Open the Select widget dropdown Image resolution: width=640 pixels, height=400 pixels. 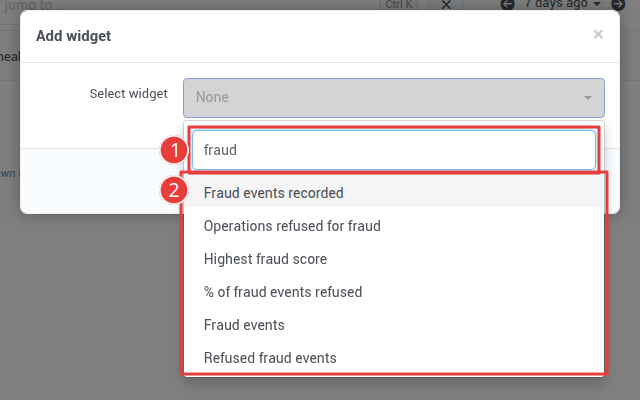[x=394, y=98]
